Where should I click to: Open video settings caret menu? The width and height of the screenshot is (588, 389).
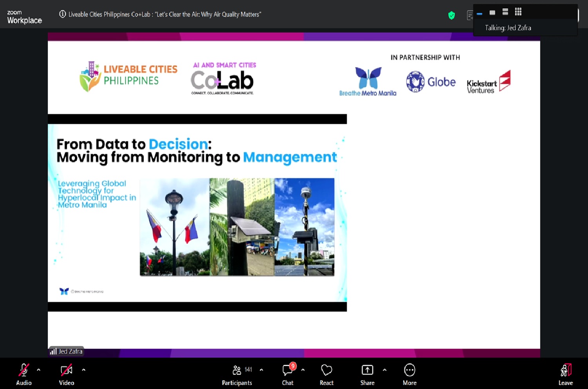[83, 369]
